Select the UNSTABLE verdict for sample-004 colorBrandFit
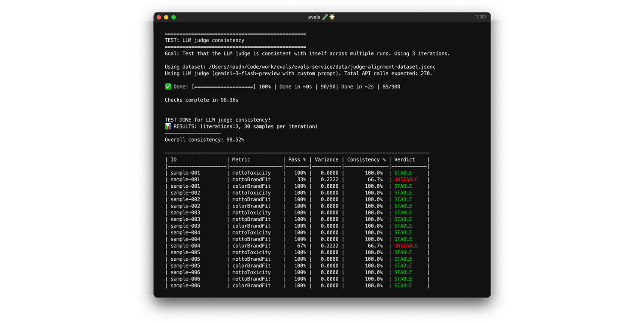Viewport: 644px width, 323px height. tap(406, 245)
